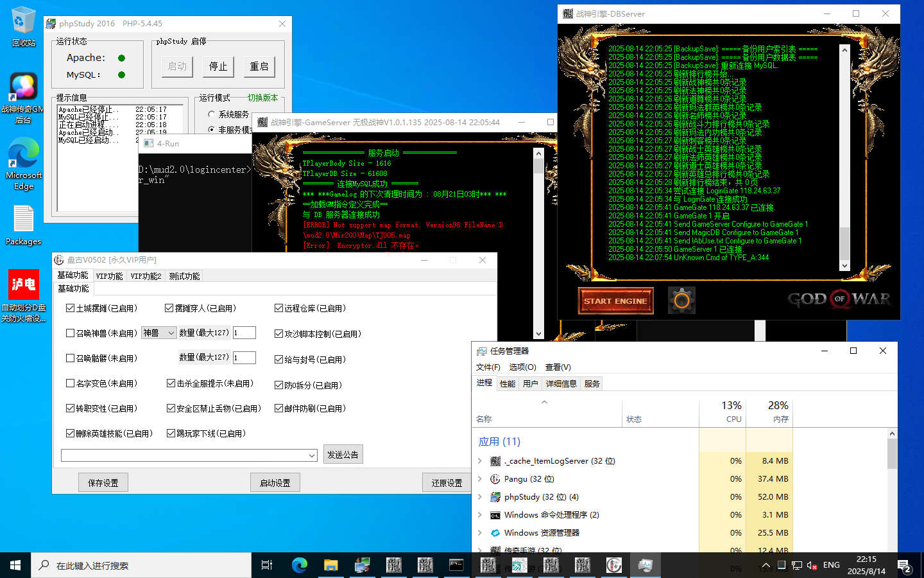Expand the Pangu (32 位) process row
The height and width of the screenshot is (578, 924).
point(480,479)
